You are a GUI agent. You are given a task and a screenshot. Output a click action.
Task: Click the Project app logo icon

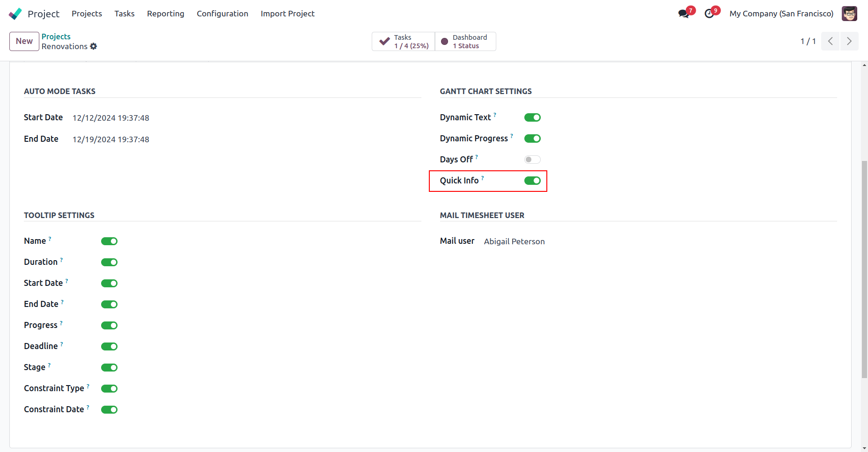click(x=15, y=14)
